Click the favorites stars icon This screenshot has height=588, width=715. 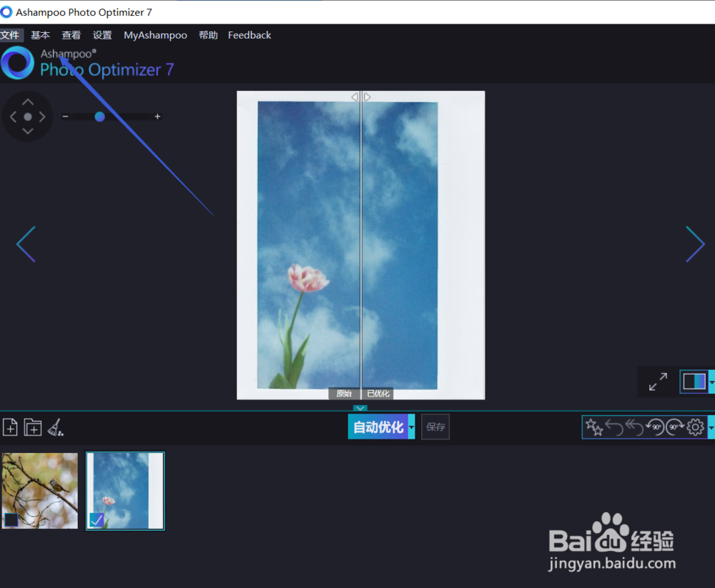point(594,427)
